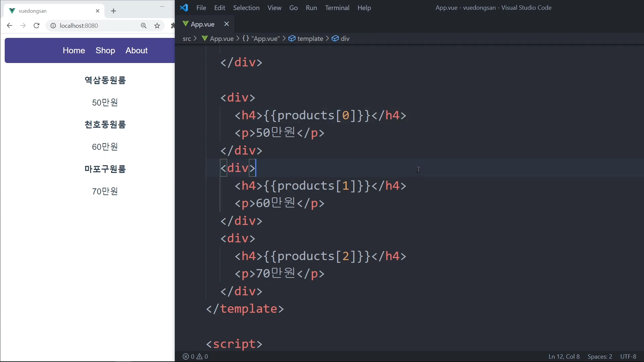Open a new browser tab with plus
Screen dimensions: 644x362
click(113, 11)
